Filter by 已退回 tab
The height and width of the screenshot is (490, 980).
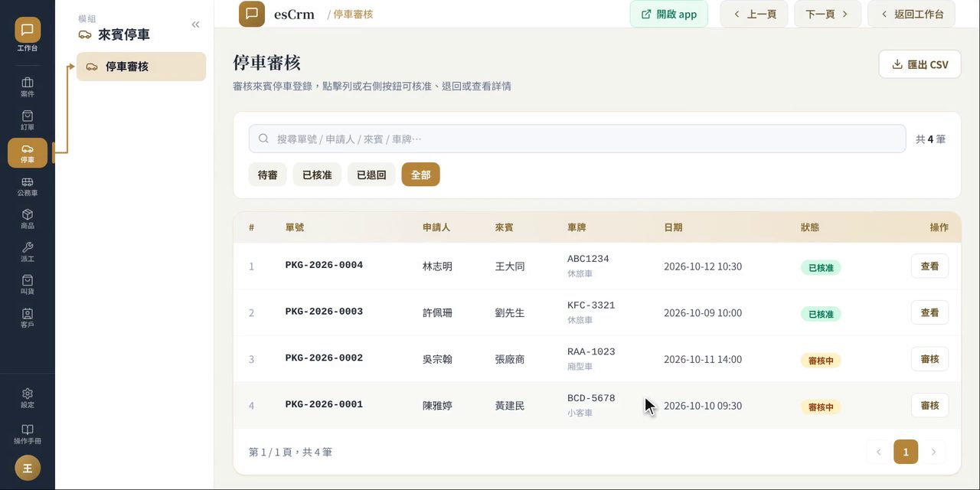click(x=371, y=175)
